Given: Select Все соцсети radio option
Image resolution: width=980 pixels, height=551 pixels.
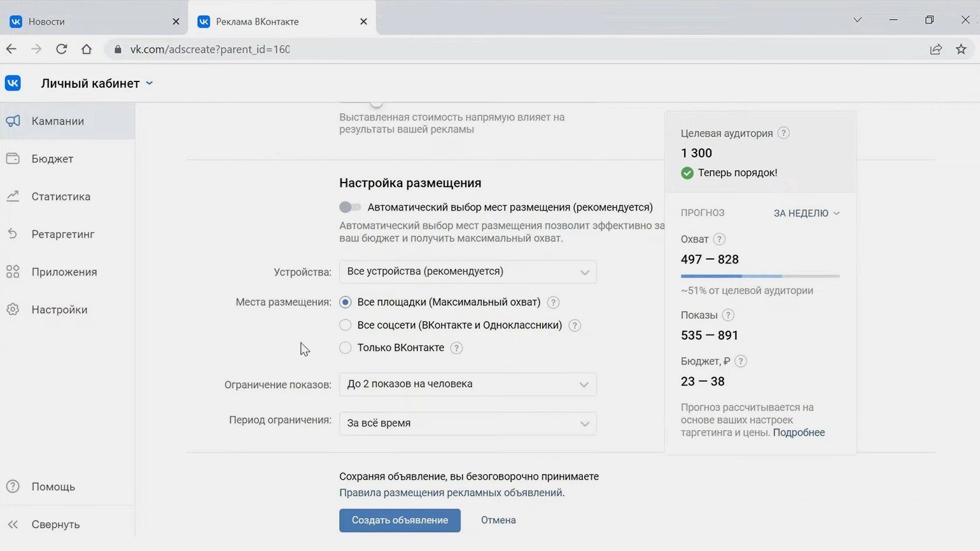Looking at the screenshot, I should tap(346, 325).
